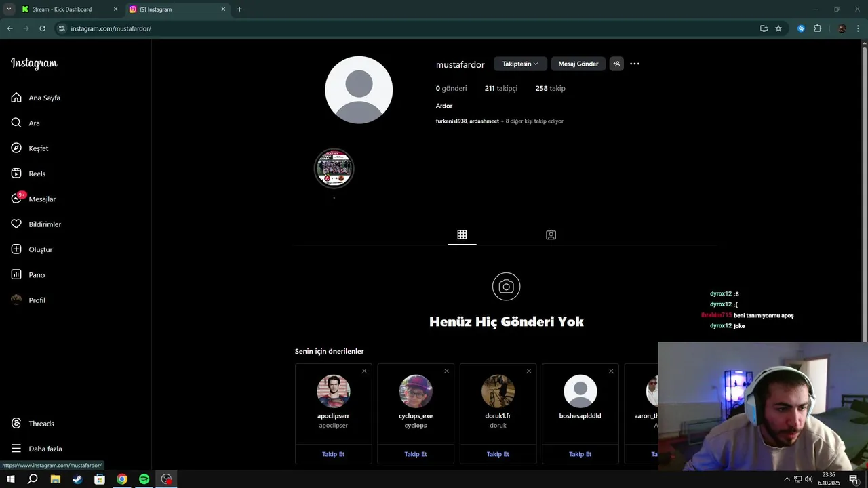Open mustafardor's profile picture
This screenshot has width=868, height=488.
[359, 89]
